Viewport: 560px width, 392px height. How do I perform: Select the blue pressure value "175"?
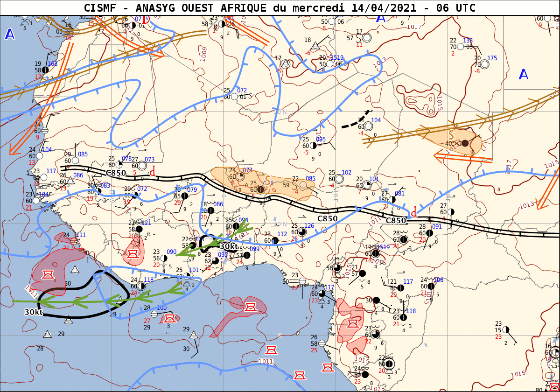492,58
